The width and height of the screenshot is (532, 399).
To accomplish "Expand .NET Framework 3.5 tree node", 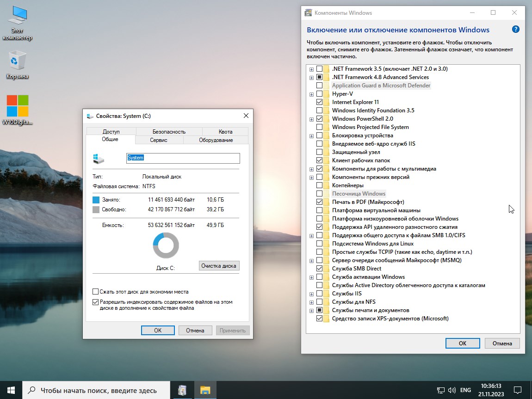I will point(311,69).
